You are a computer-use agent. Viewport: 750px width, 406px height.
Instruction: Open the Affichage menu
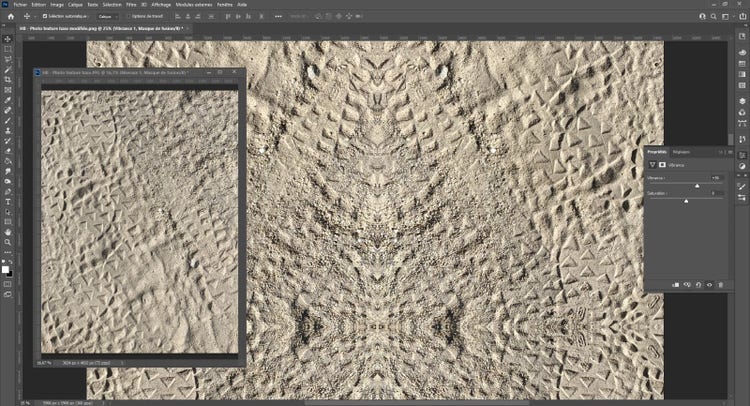coord(161,4)
